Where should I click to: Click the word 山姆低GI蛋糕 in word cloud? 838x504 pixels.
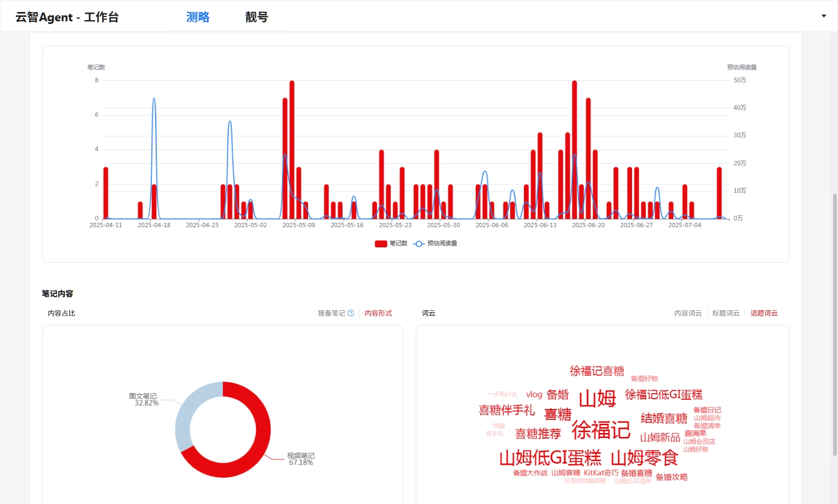tap(550, 458)
